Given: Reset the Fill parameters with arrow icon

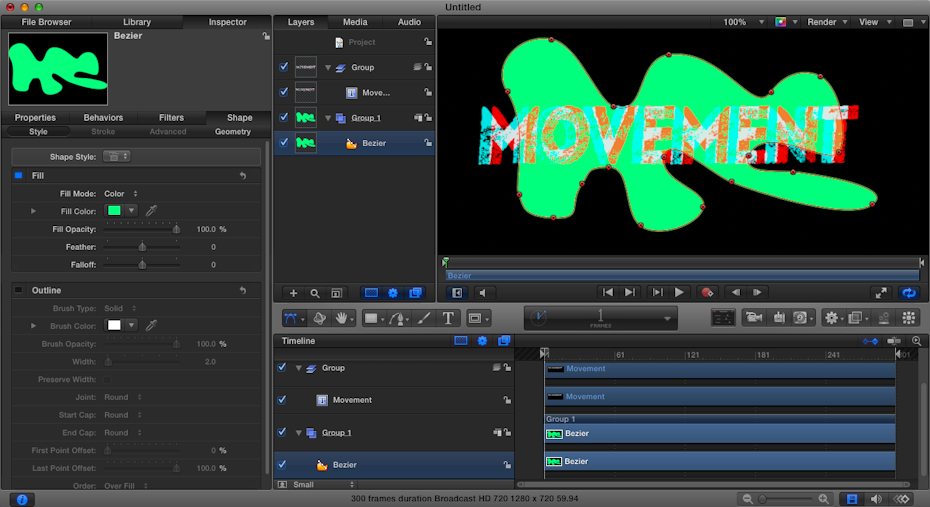Looking at the screenshot, I should point(243,176).
